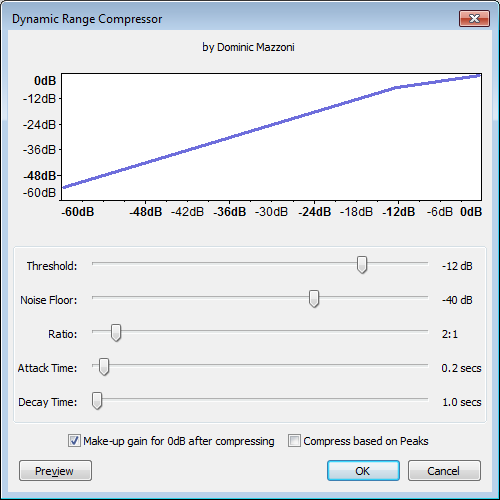500x500 pixels.
Task: Click the Decay Time slider handle
Action: (97, 401)
